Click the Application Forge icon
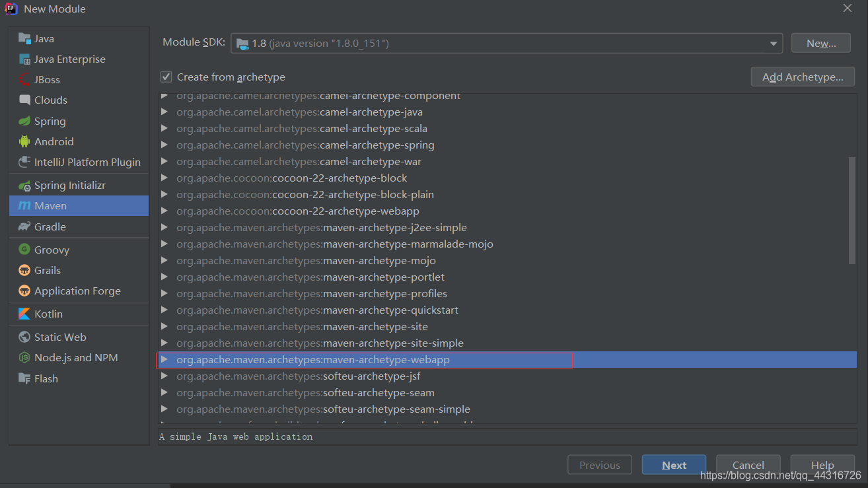 [24, 291]
